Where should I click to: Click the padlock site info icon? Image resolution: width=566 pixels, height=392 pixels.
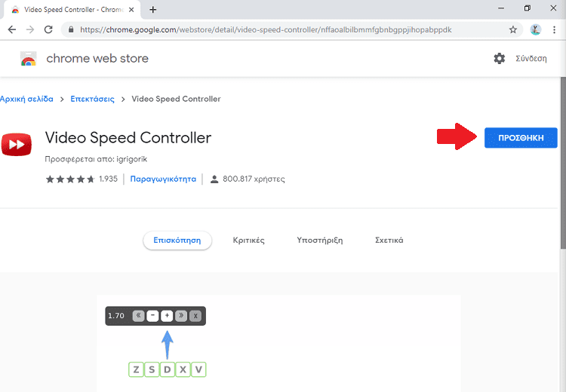(71, 29)
